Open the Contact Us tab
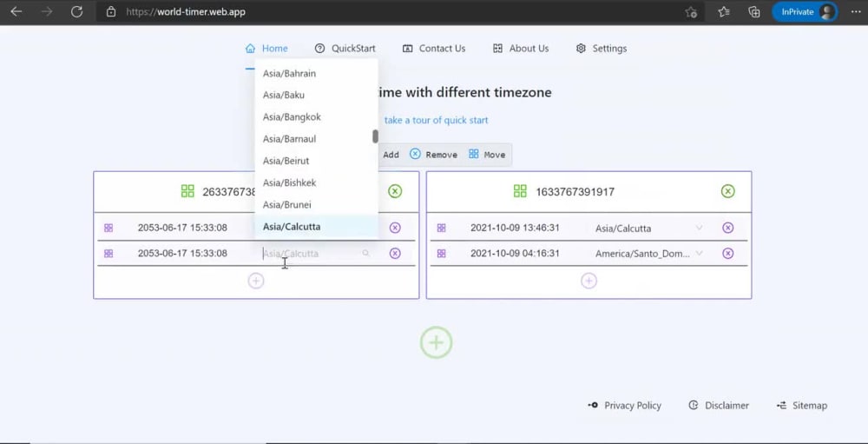Screen dimensions: 868x444 [x=434, y=49]
